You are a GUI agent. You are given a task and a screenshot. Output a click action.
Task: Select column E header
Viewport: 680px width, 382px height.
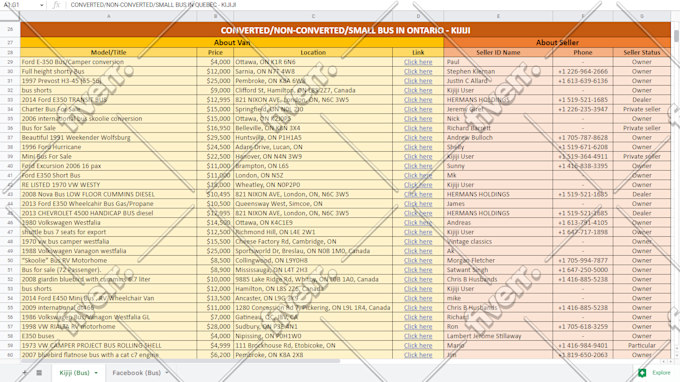point(498,16)
